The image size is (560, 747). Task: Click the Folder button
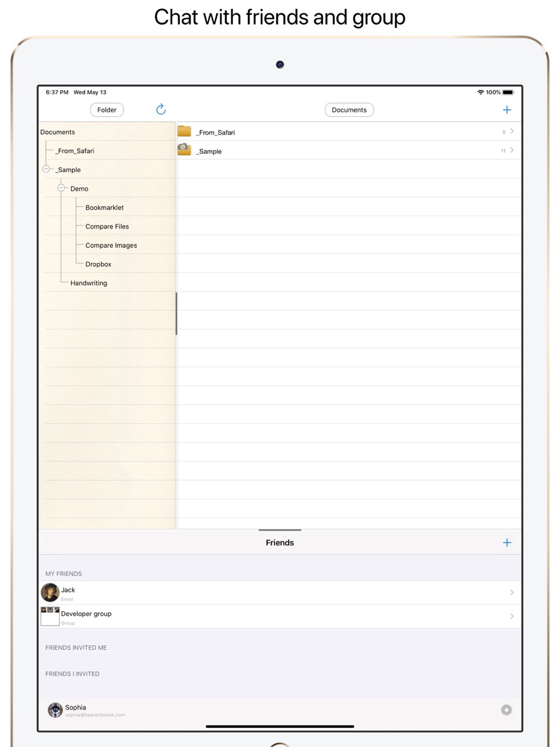coord(107,110)
